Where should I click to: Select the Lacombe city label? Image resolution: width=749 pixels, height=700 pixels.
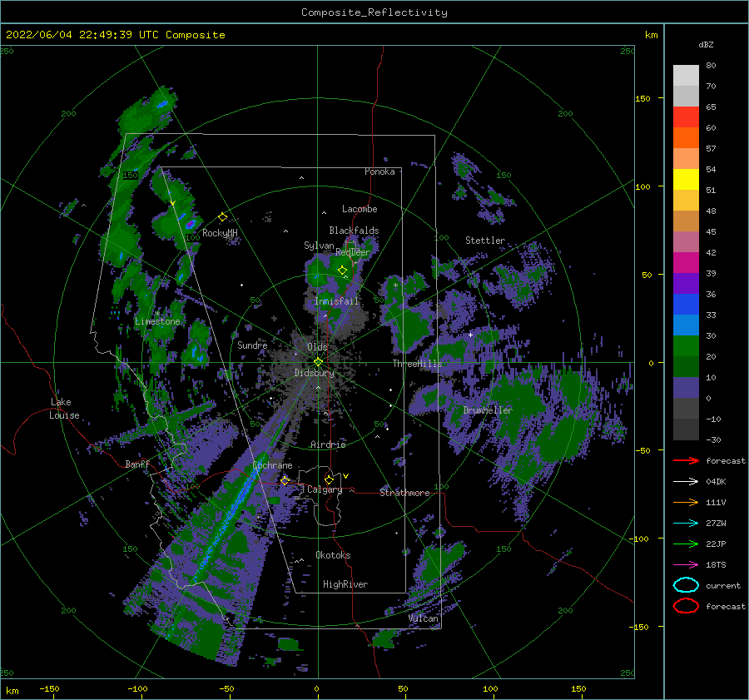pyautogui.click(x=360, y=209)
